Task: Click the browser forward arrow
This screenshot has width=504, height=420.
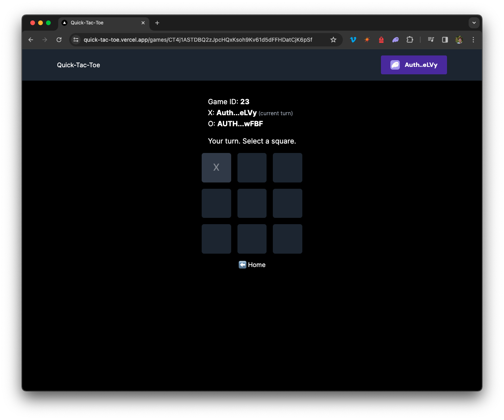Action: (45, 40)
